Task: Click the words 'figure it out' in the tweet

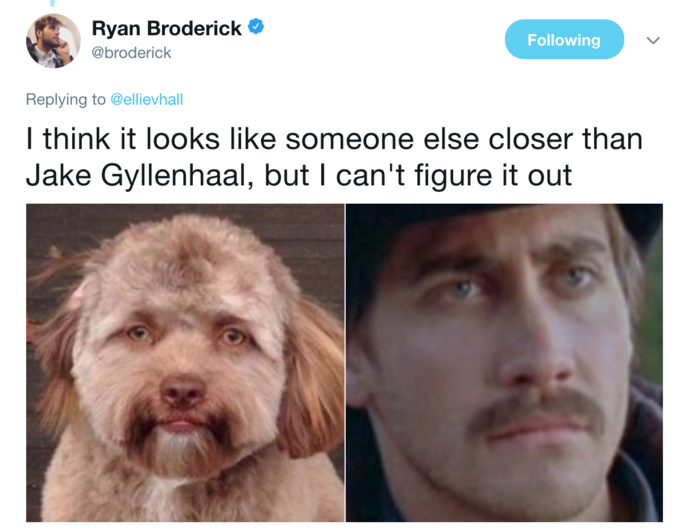Action: click(x=493, y=176)
